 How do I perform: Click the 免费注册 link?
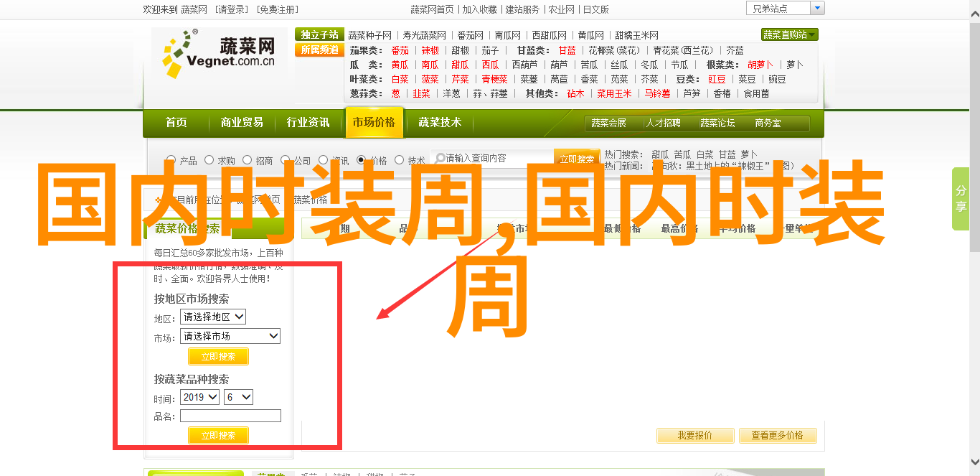coord(276,9)
